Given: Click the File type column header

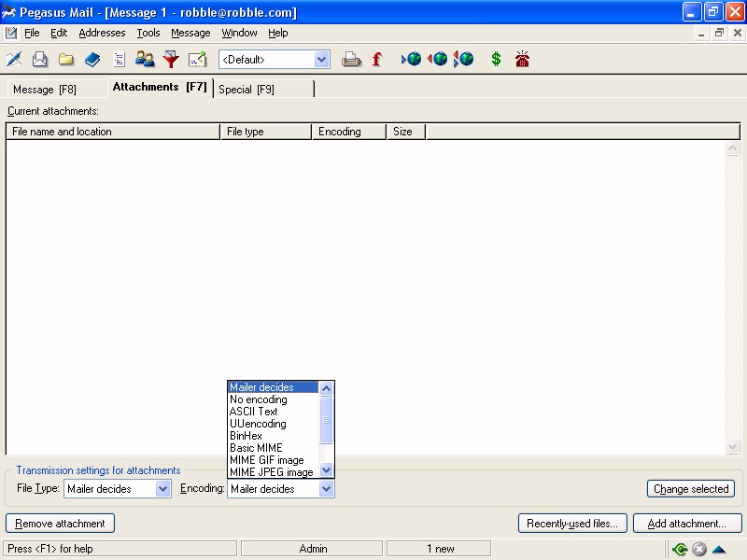Looking at the screenshot, I should pos(266,132).
